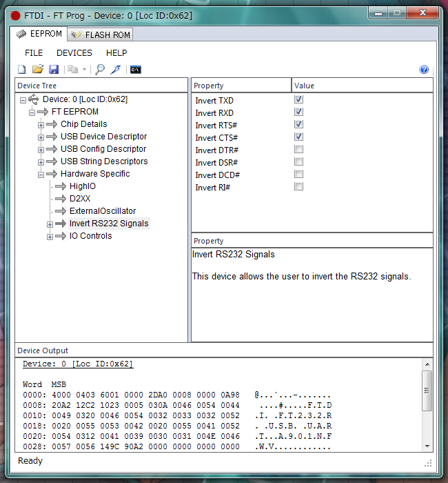This screenshot has width=448, height=483.
Task: Expand the Invert RS232 Signals node
Action: (x=50, y=224)
